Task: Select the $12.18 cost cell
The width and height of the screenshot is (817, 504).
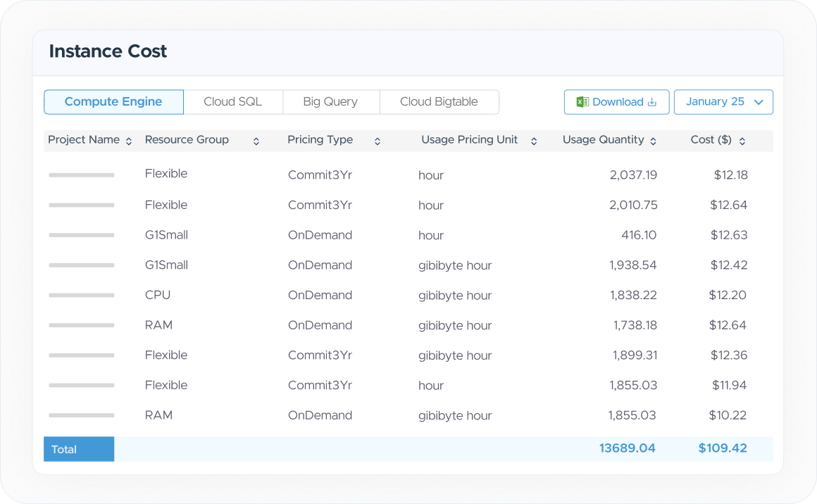Action: 730,175
